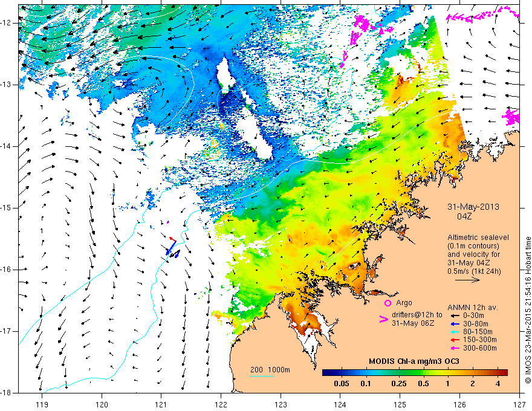Click the longitude axis label '120'

coord(102,404)
